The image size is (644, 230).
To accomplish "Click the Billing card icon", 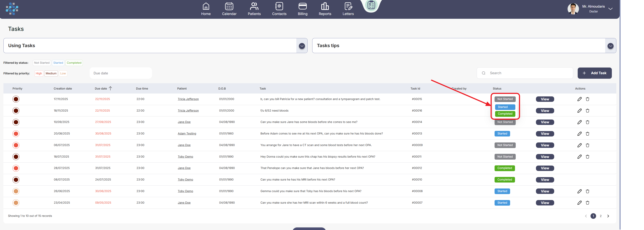I will click(302, 6).
